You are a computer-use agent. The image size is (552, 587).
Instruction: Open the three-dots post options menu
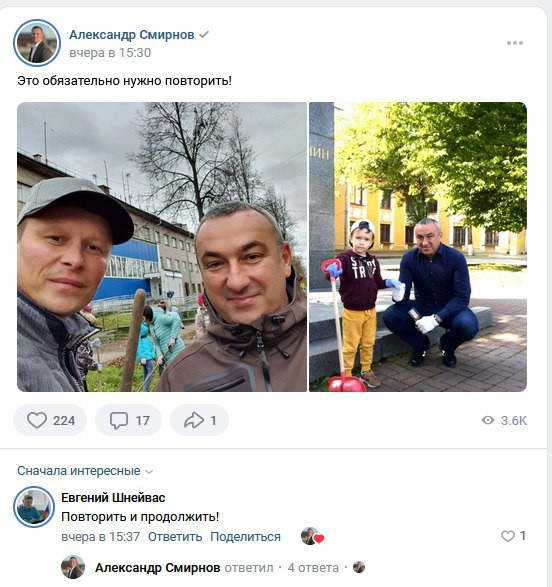[515, 43]
